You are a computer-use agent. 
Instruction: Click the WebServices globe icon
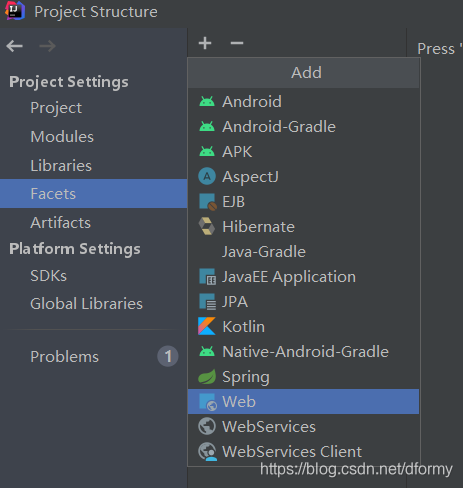click(207, 426)
